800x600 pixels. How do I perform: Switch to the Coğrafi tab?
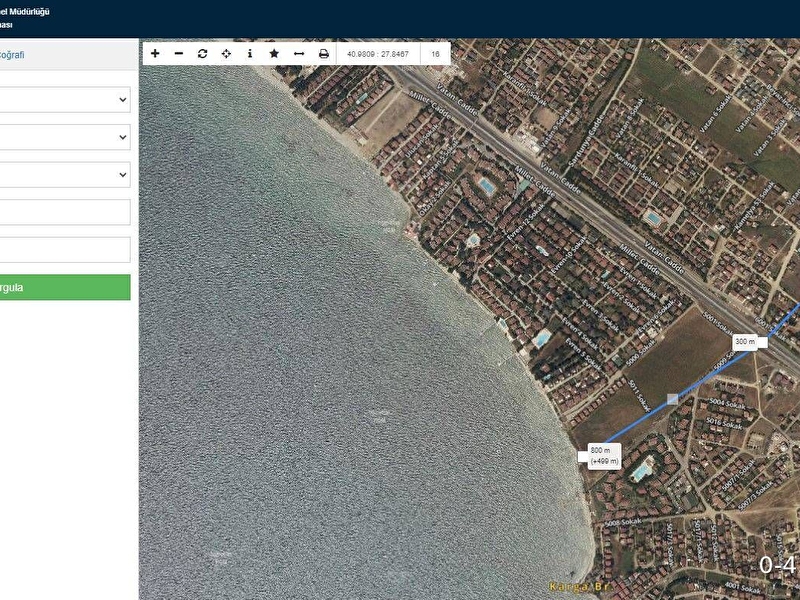[11, 55]
